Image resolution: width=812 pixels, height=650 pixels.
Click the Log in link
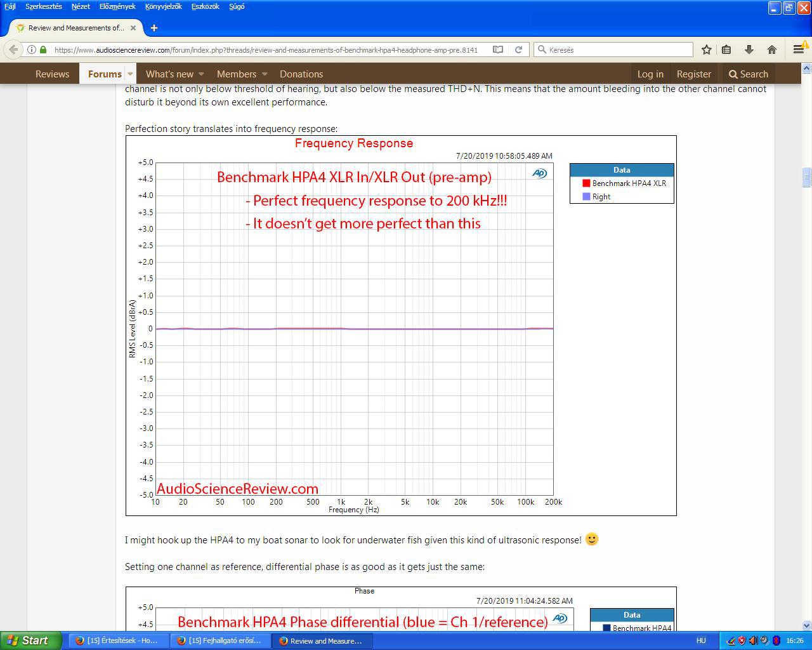[650, 74]
